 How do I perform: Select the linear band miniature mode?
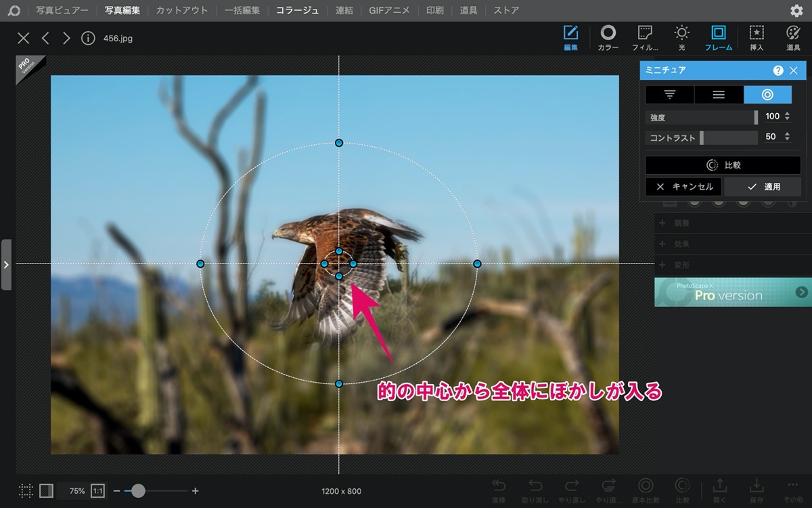[719, 95]
